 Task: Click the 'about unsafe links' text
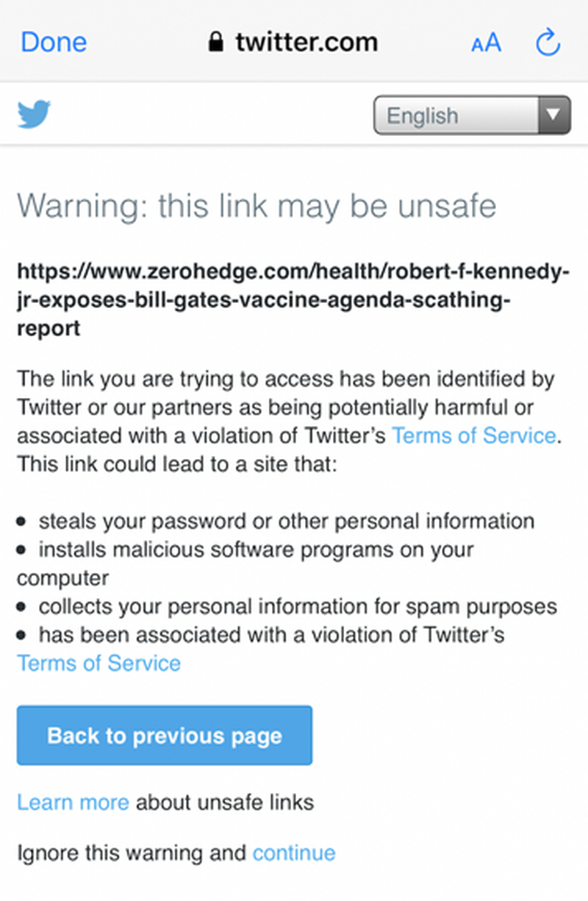click(x=225, y=802)
